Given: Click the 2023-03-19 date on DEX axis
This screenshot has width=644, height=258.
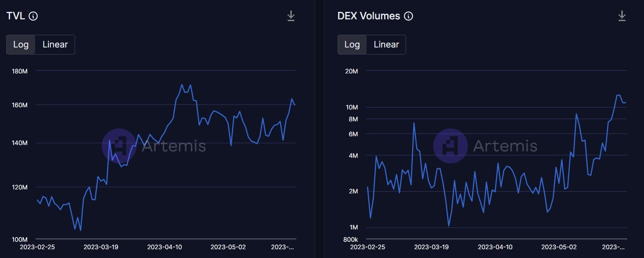Looking at the screenshot, I should (x=432, y=247).
